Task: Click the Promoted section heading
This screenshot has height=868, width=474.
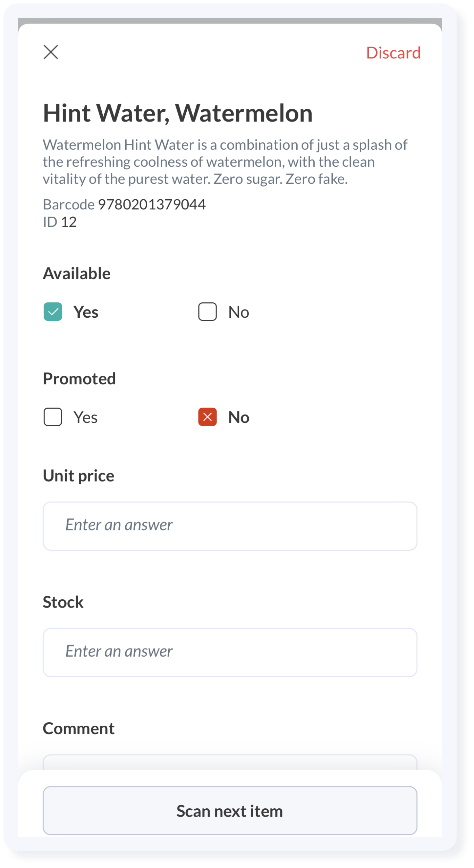Action: (x=79, y=378)
